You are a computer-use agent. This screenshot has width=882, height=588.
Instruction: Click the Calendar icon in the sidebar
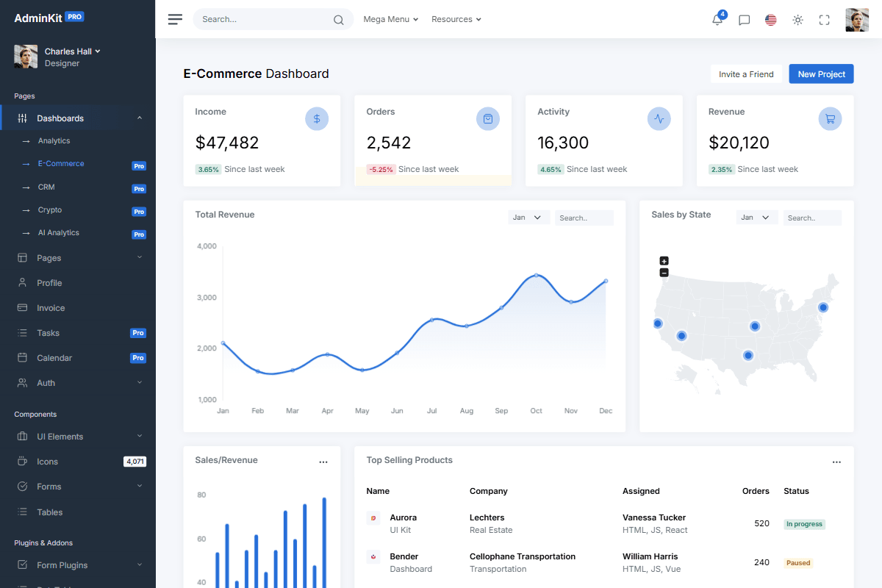click(x=22, y=358)
